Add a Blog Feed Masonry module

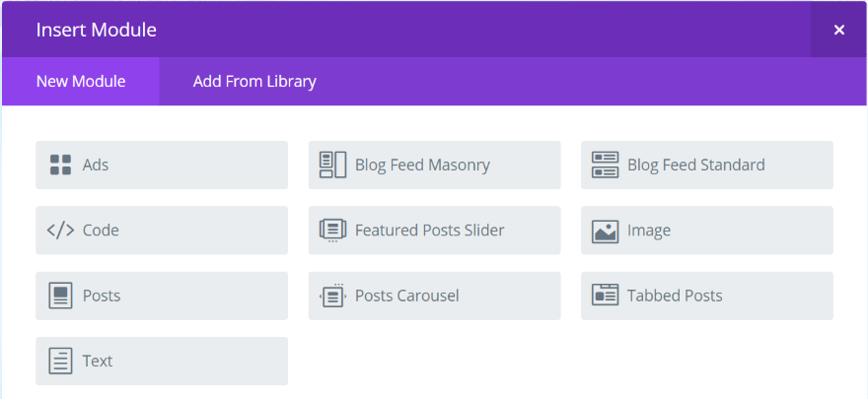434,165
